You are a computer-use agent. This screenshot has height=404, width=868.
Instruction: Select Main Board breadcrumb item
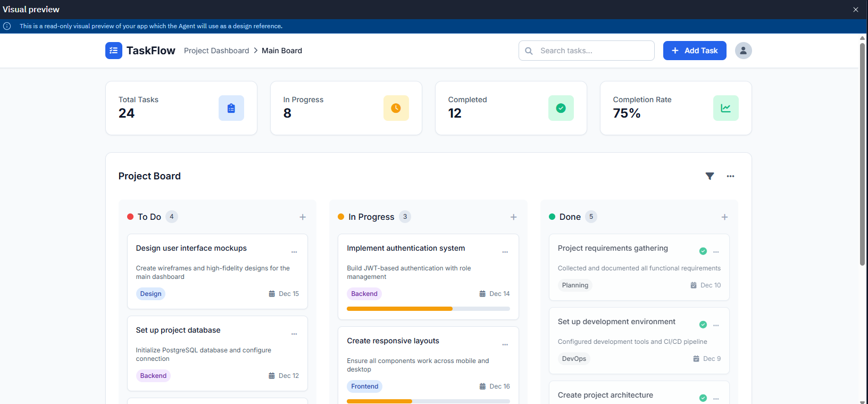[x=281, y=51]
